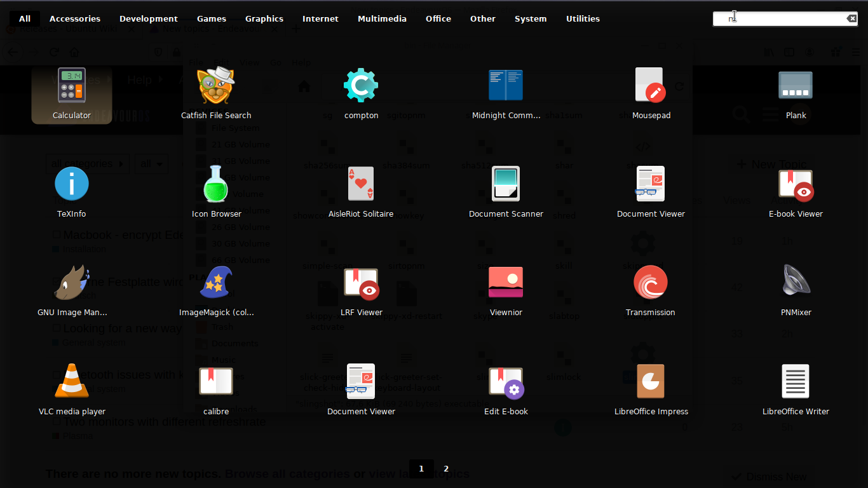Open the Icon Browser flask icon
This screenshot has height=488, width=868.
point(216,193)
